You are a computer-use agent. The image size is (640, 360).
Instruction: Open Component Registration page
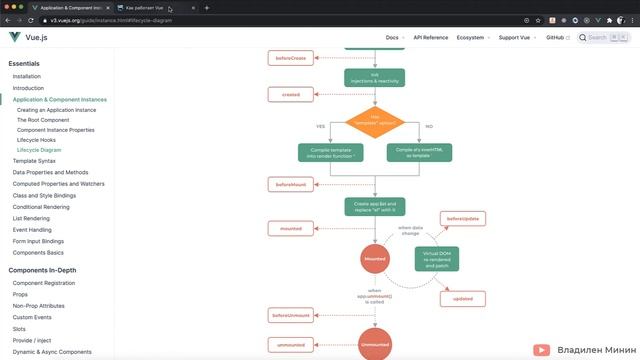pyautogui.click(x=44, y=283)
